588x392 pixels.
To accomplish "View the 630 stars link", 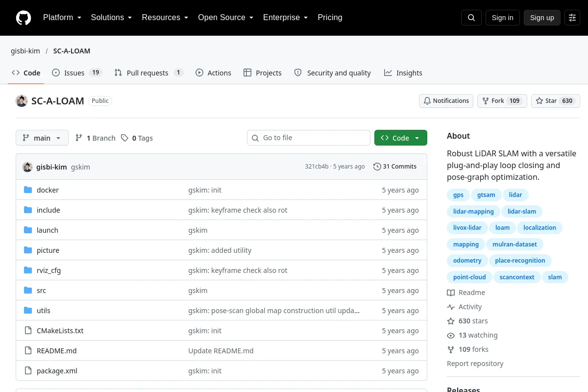I will point(467,321).
